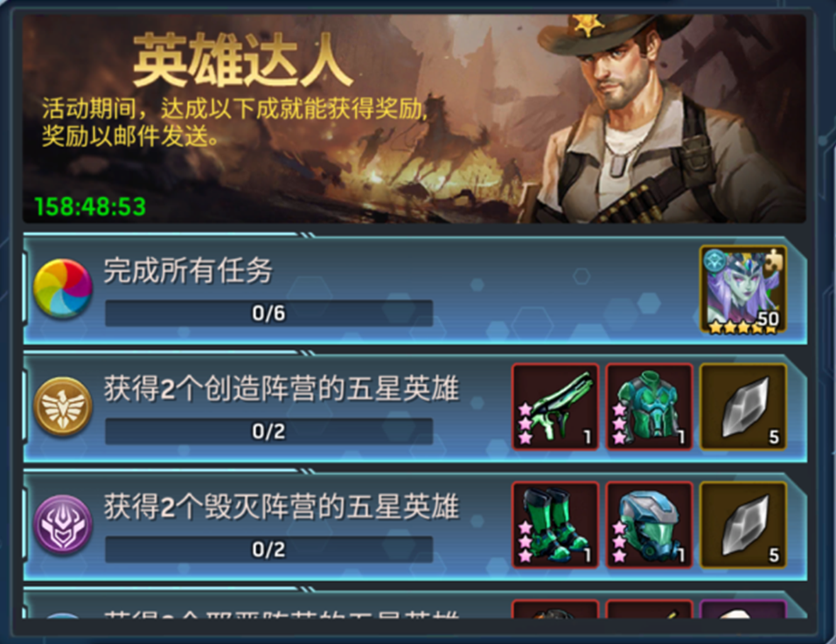View the green armor chestplate reward
Viewport: 836px width, 644px height.
(650, 407)
